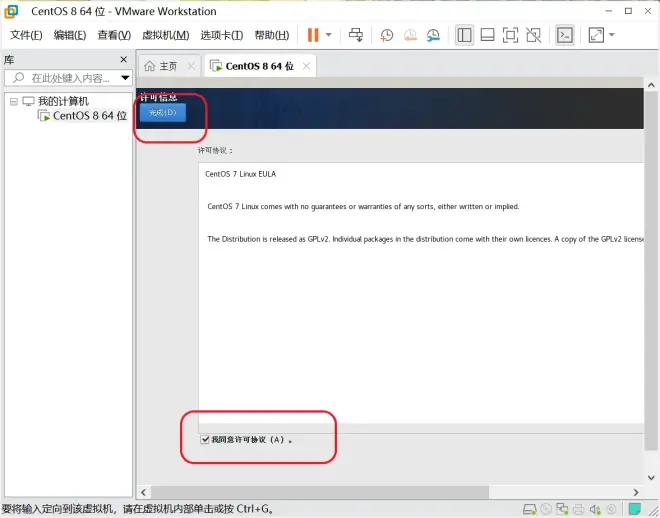Toggle the 我同意许可协议(A) checkbox
This screenshot has height=518, width=660.
205,440
